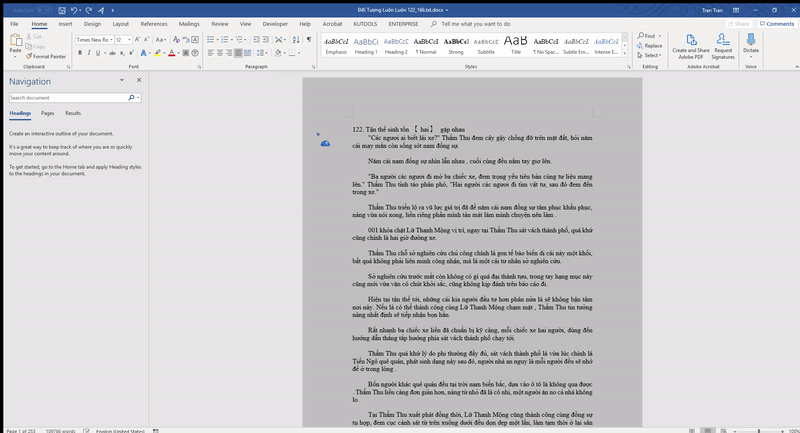The width and height of the screenshot is (800, 433).
Task: Click Replace in Editing group
Action: click(652, 46)
